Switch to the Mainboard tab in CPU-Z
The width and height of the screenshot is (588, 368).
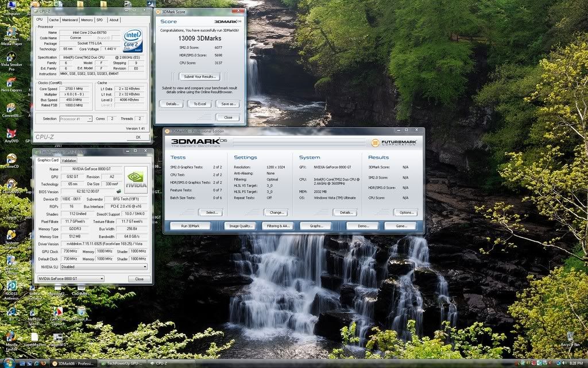[x=69, y=20]
